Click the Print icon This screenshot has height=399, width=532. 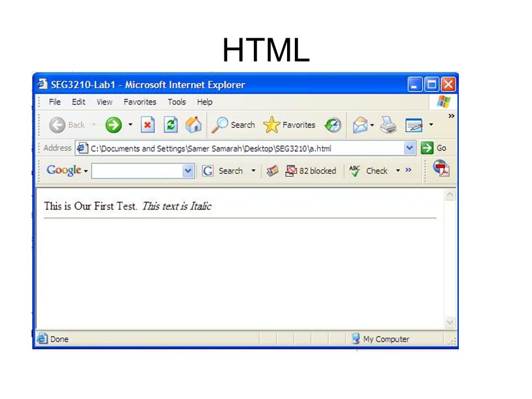tap(388, 125)
